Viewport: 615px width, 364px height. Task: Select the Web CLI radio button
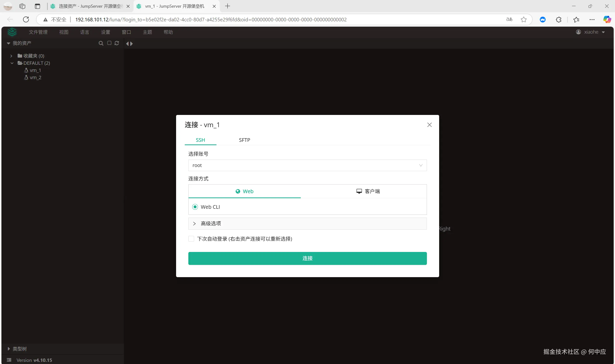click(x=195, y=207)
